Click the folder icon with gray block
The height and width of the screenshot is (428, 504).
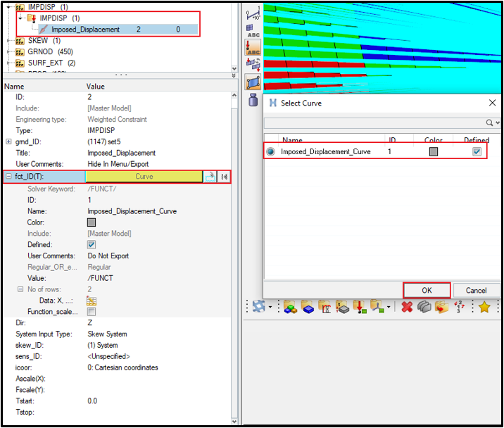342,306
